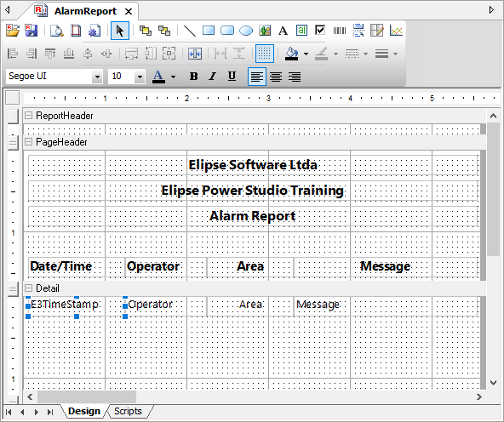Collapse the PageHeader section
The image size is (504, 422).
pyautogui.click(x=29, y=141)
